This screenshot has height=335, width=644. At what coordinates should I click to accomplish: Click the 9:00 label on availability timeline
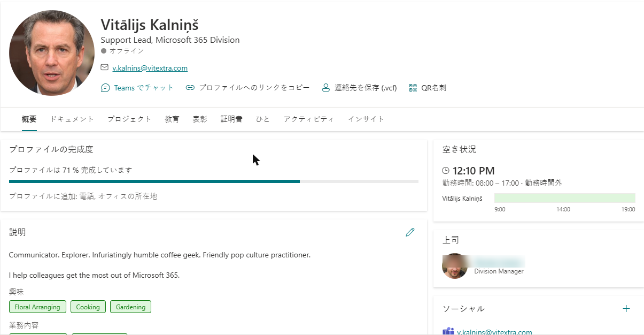pos(500,209)
